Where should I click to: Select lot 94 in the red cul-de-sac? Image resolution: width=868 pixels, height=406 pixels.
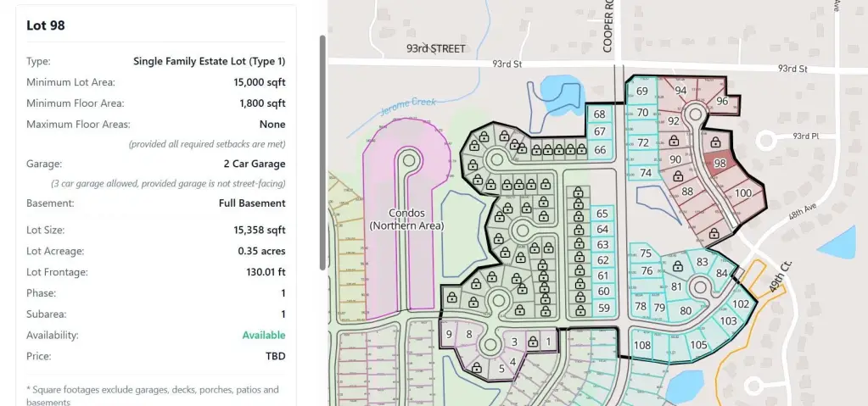[x=680, y=91]
